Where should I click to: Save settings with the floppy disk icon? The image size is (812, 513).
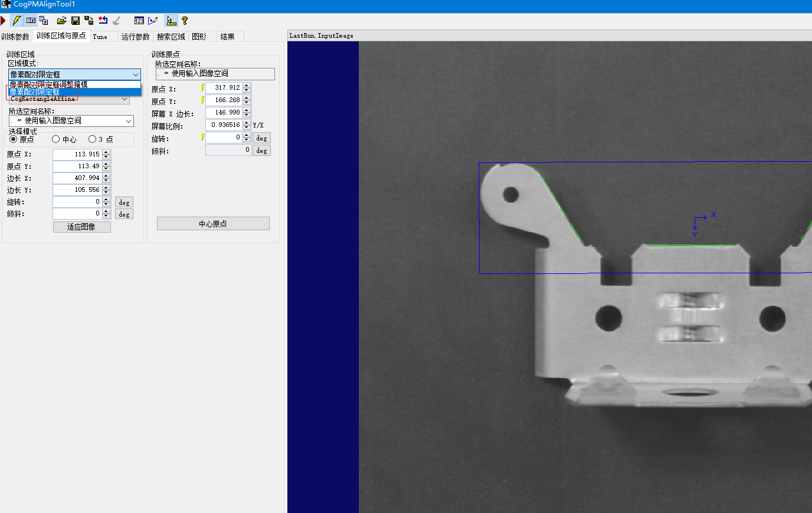76,20
